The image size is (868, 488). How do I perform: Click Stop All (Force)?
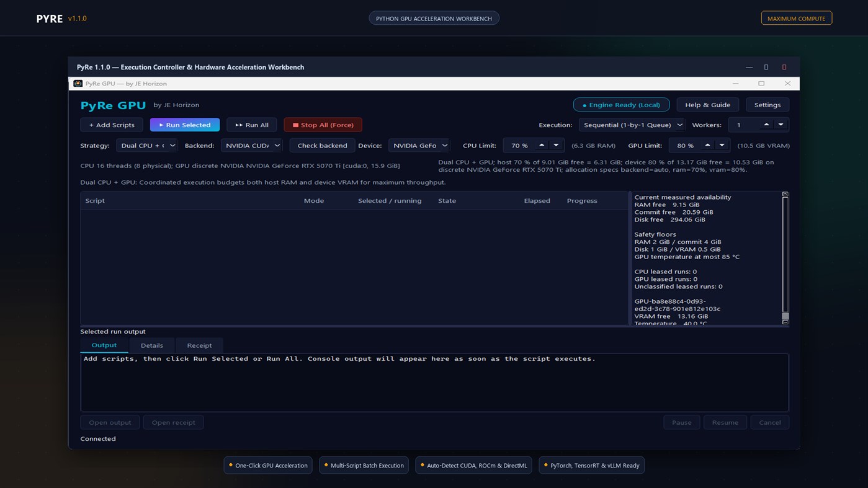tap(323, 125)
